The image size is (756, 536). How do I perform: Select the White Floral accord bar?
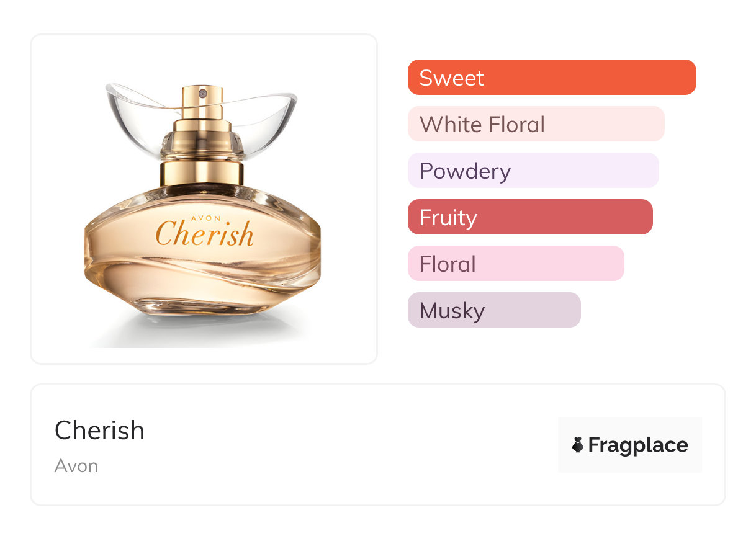coord(536,124)
